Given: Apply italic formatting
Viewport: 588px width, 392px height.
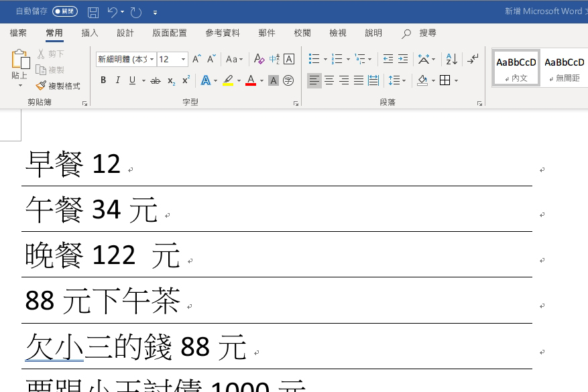Looking at the screenshot, I should pos(117,80).
